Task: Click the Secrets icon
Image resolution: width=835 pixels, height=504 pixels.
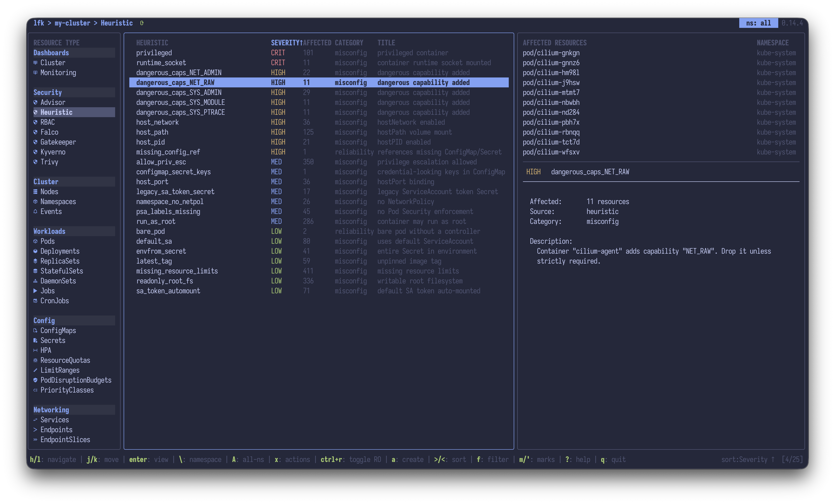Action: click(x=35, y=340)
